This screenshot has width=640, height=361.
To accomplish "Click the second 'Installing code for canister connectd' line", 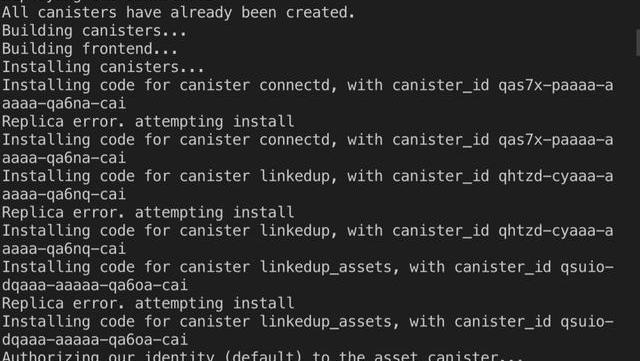I will pos(307,140).
